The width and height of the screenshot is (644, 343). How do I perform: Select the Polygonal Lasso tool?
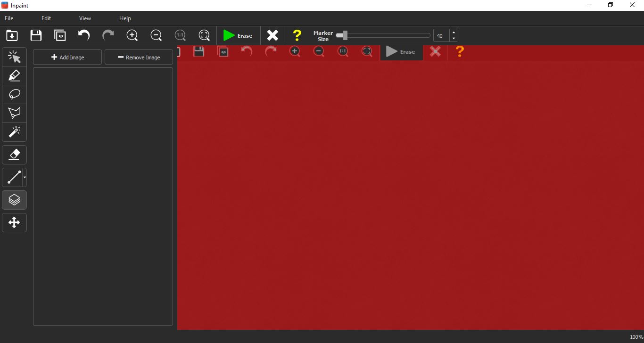click(x=14, y=113)
